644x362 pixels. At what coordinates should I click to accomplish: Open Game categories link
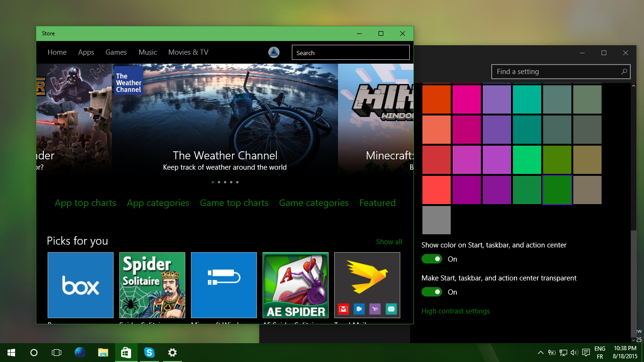[x=314, y=203]
